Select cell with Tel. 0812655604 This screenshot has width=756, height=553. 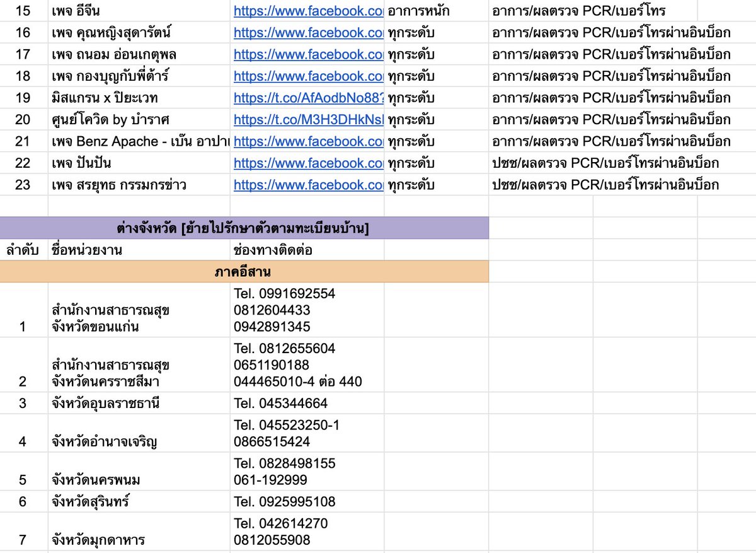pyautogui.click(x=307, y=365)
